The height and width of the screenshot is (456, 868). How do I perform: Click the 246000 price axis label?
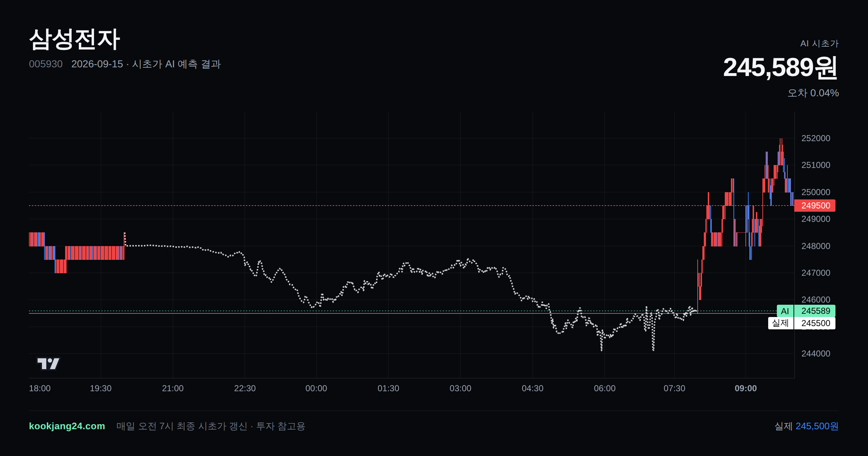pos(816,300)
